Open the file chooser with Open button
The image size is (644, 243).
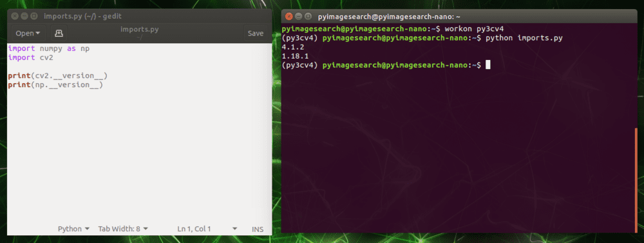click(28, 34)
